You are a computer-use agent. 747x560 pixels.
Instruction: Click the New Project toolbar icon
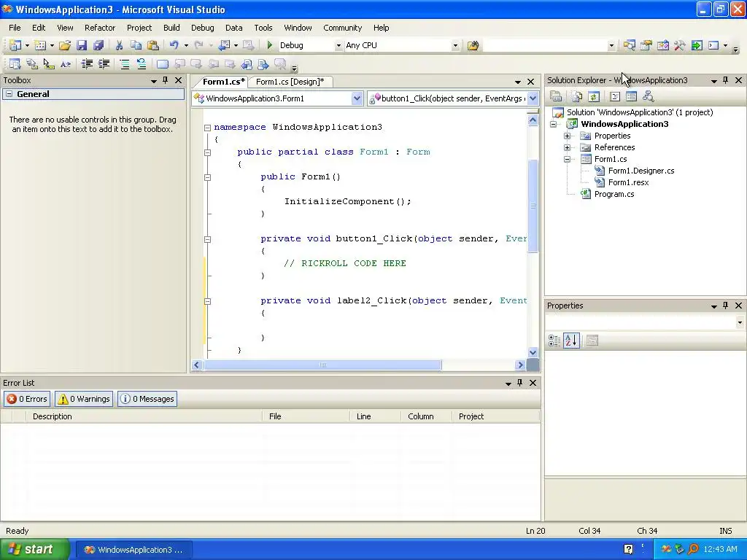[x=15, y=45]
